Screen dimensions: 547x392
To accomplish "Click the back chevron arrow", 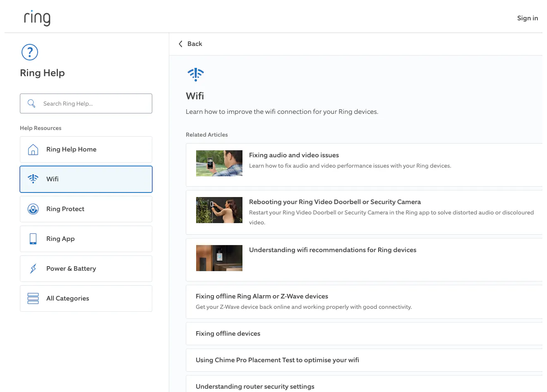I will tap(180, 44).
